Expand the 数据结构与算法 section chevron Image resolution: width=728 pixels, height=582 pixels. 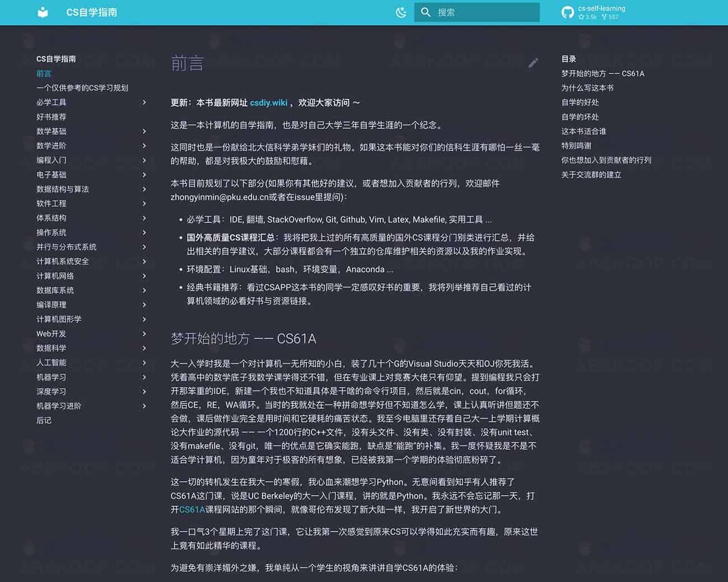click(144, 189)
